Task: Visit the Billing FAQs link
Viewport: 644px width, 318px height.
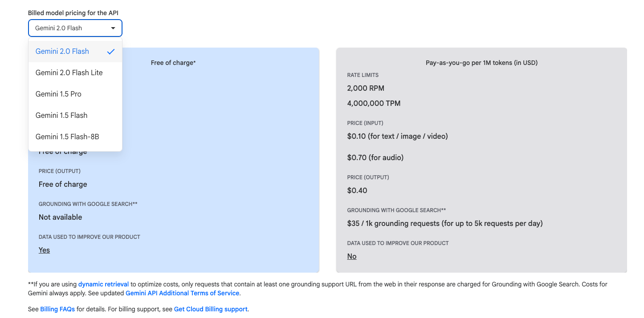Action: pos(57,309)
